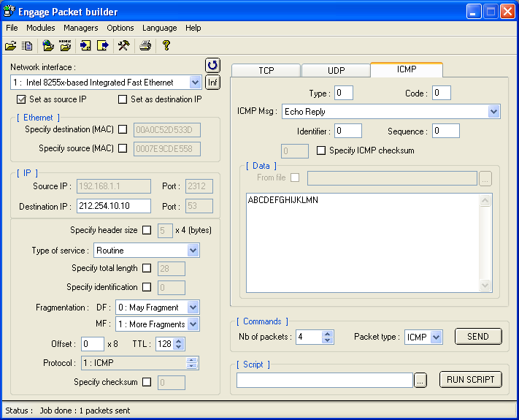
Task: Click the ABCDEFGHIJKLMN data text area
Action: (363, 243)
